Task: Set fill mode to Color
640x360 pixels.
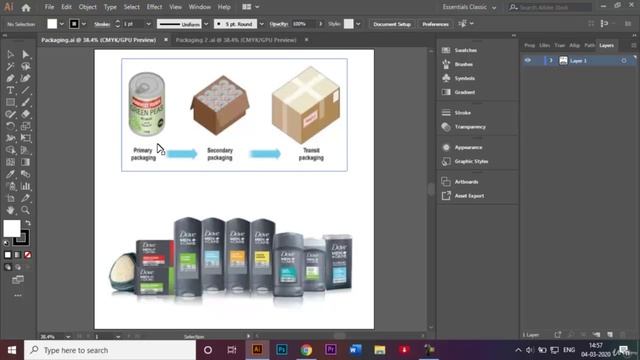Action: 8,255
